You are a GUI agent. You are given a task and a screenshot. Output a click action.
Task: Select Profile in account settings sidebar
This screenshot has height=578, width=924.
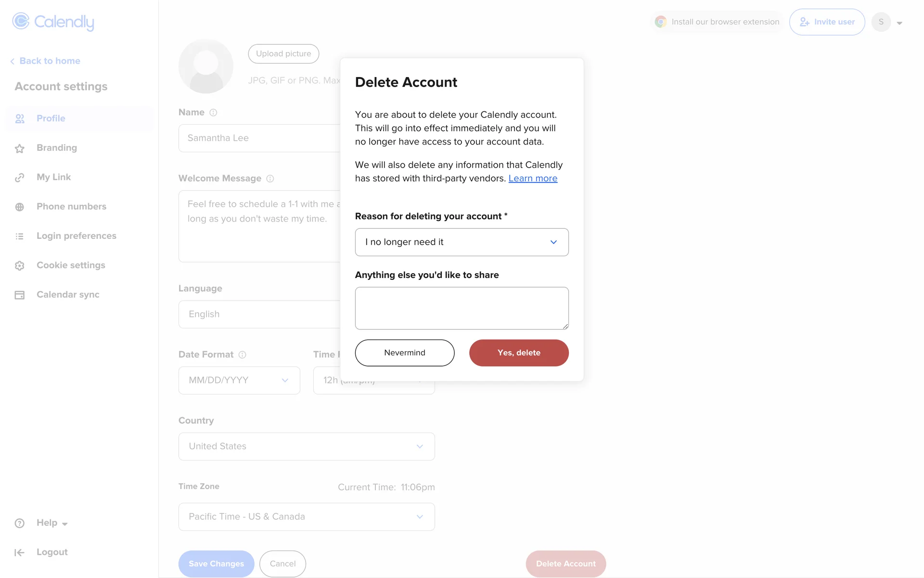pyautogui.click(x=51, y=118)
